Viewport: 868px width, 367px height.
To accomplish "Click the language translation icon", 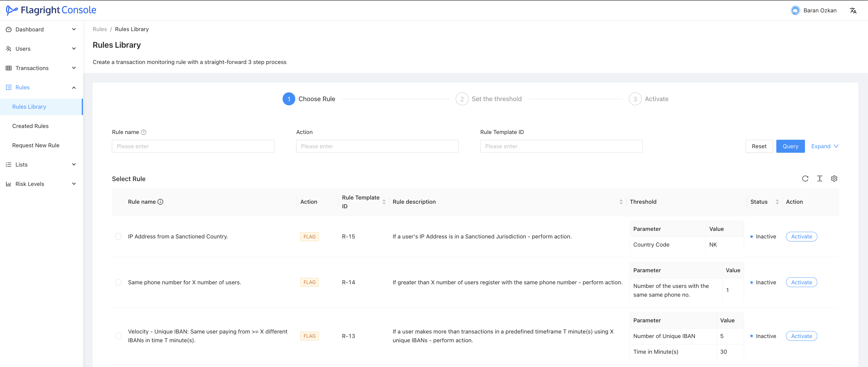I will 853,11.
